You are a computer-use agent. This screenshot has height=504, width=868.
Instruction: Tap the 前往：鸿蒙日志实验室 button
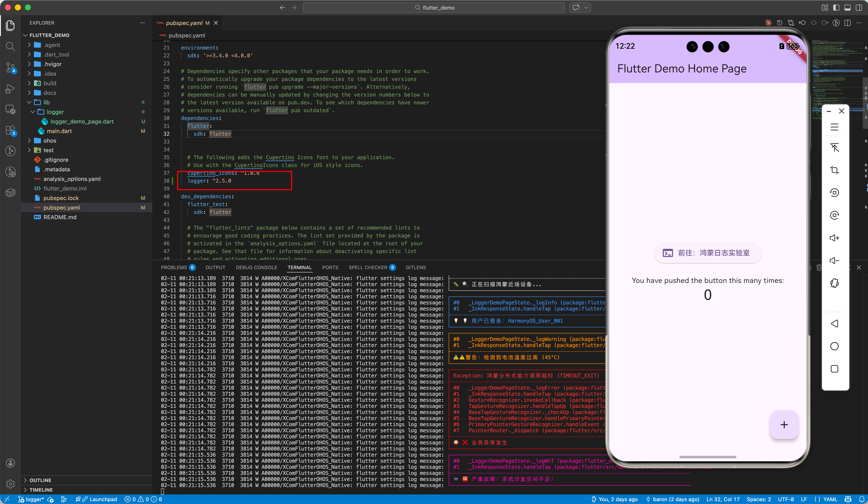707,253
